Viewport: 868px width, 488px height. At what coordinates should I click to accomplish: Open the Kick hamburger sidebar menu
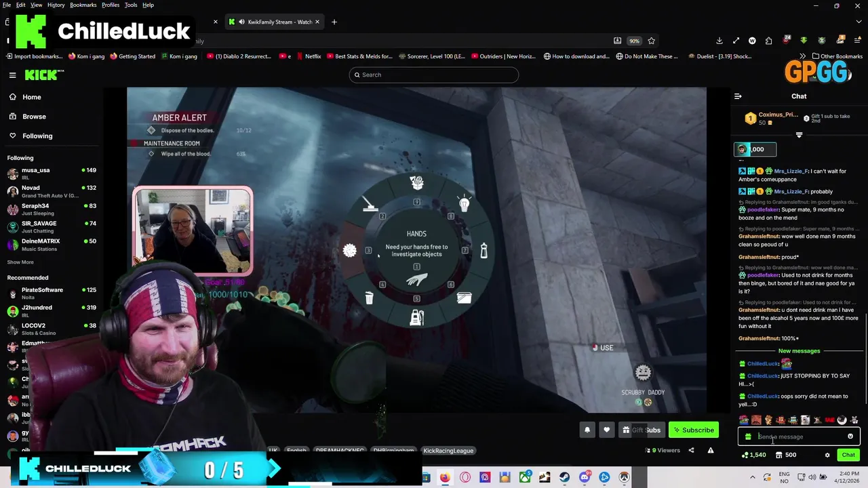tap(12, 75)
